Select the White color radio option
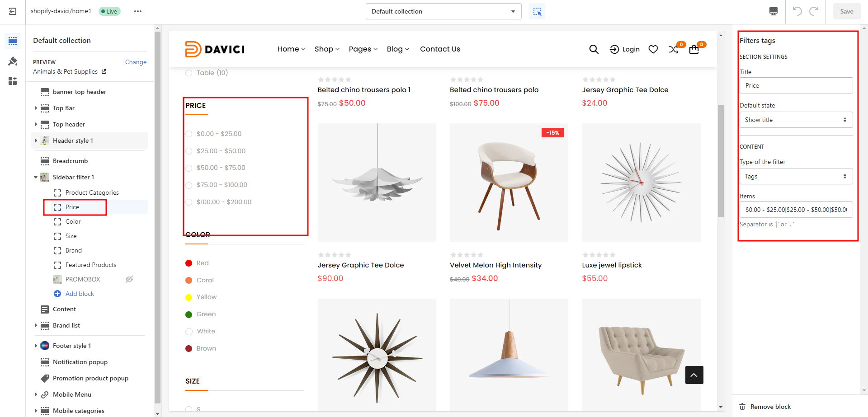Image resolution: width=868 pixels, height=417 pixels. (x=189, y=331)
